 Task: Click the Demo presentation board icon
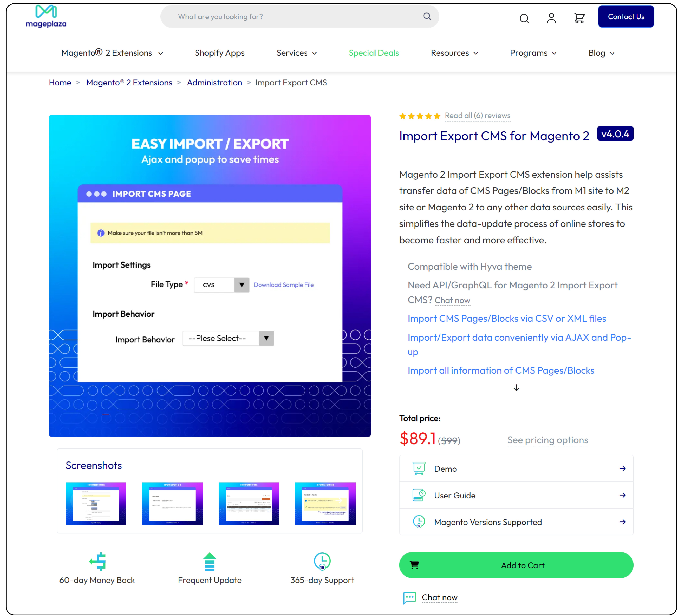point(419,468)
